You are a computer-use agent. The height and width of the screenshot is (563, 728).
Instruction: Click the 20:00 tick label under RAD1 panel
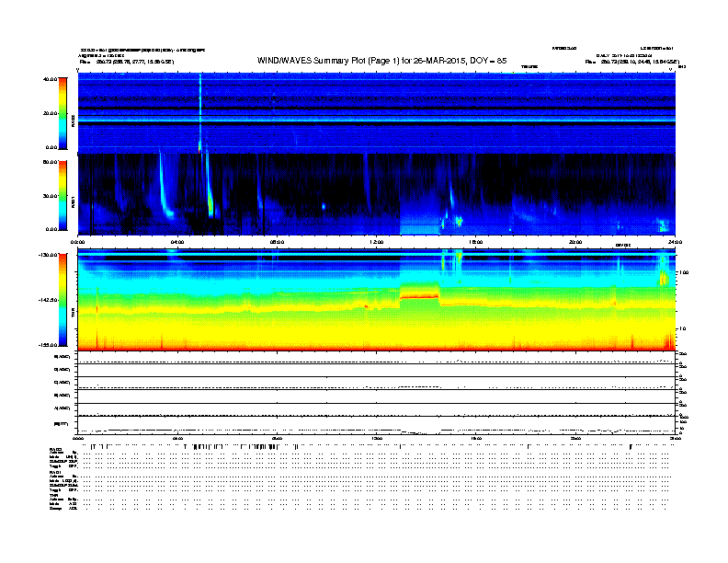(575, 242)
